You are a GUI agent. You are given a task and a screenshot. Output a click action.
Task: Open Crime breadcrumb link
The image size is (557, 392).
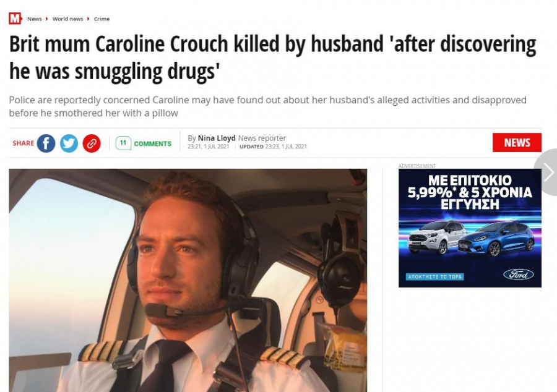[x=101, y=19]
